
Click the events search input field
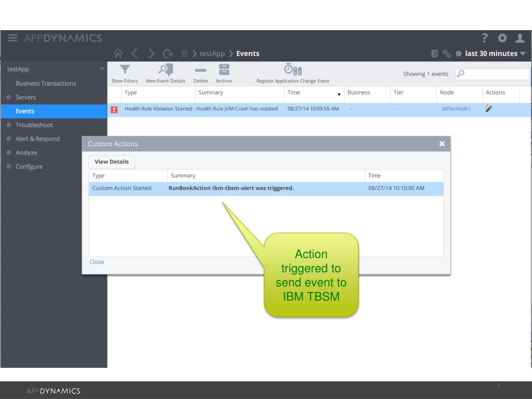pos(492,74)
